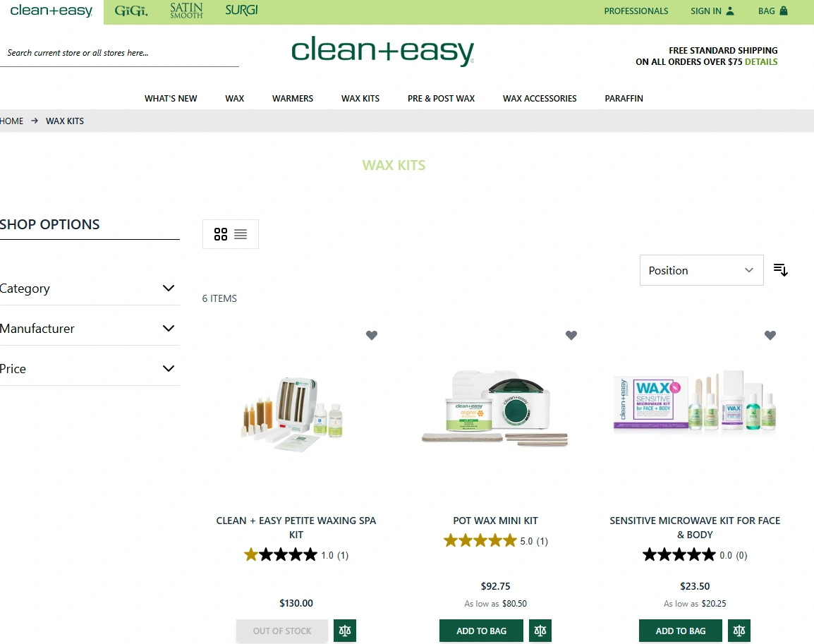Click 'As low as $80.50' text
Image resolution: width=814 pixels, height=644 pixels.
[x=495, y=604]
